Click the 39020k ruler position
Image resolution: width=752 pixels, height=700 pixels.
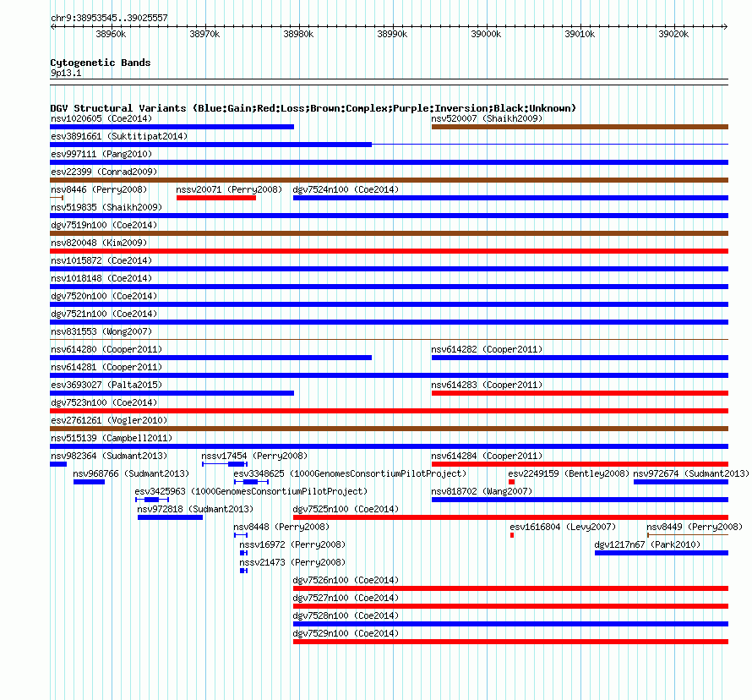pyautogui.click(x=673, y=34)
